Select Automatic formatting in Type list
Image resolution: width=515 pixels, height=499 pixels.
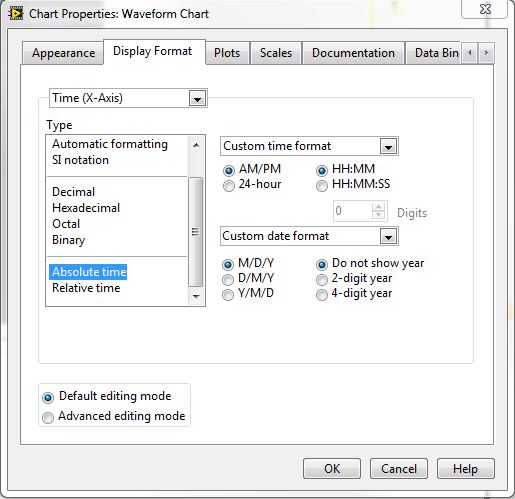pos(110,144)
